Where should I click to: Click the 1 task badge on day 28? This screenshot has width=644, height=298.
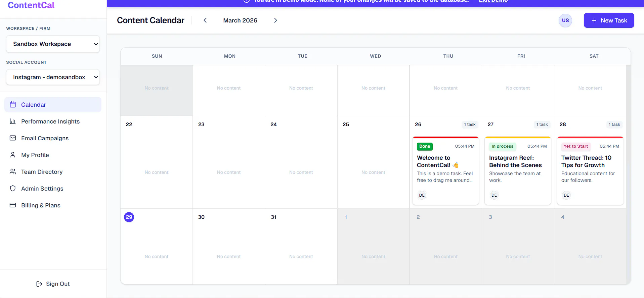click(x=614, y=125)
